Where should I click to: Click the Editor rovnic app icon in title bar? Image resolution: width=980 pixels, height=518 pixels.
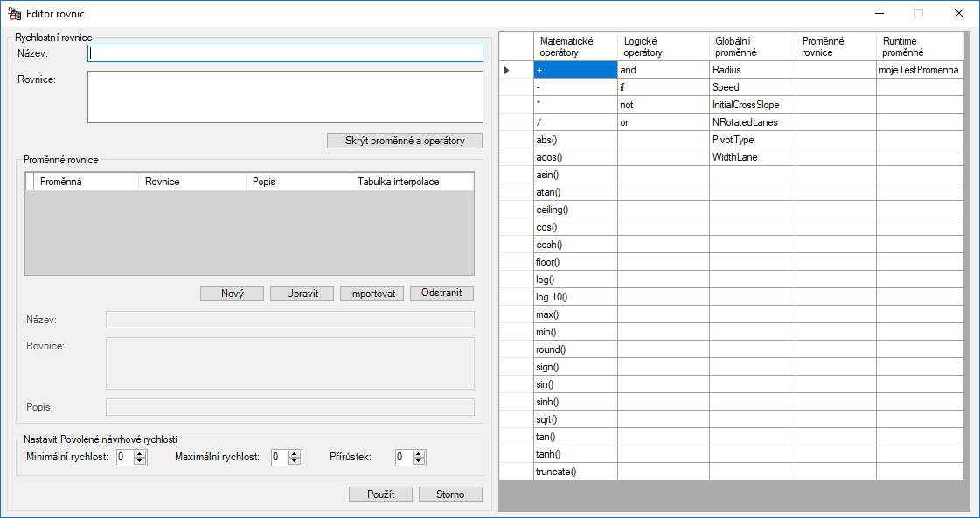12,12
